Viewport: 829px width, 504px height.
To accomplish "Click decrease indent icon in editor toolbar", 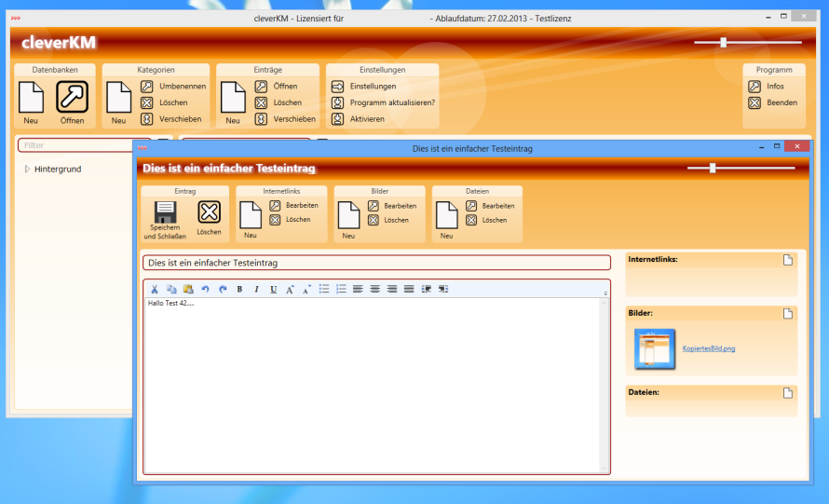I will coord(443,289).
